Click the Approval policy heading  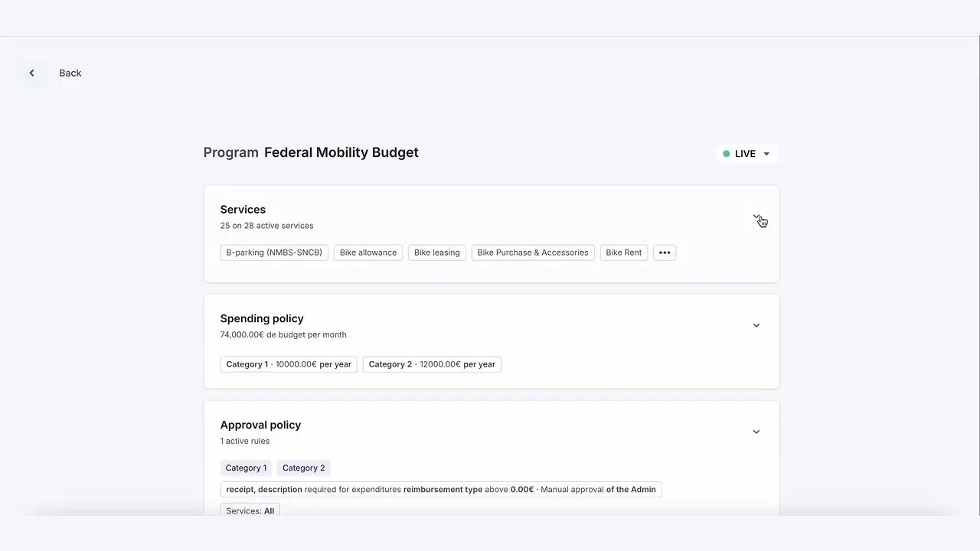(x=260, y=425)
